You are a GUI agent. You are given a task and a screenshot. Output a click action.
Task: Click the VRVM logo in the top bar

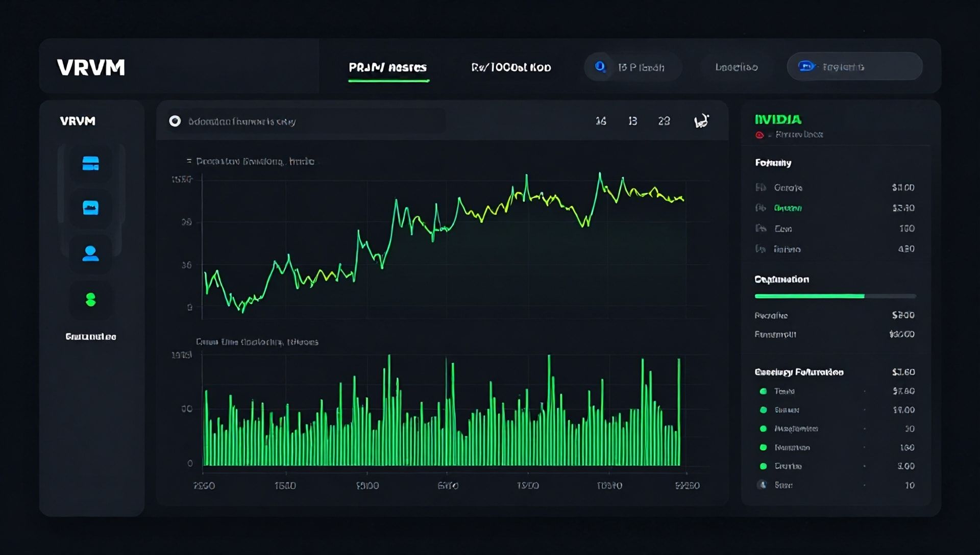pyautogui.click(x=90, y=67)
